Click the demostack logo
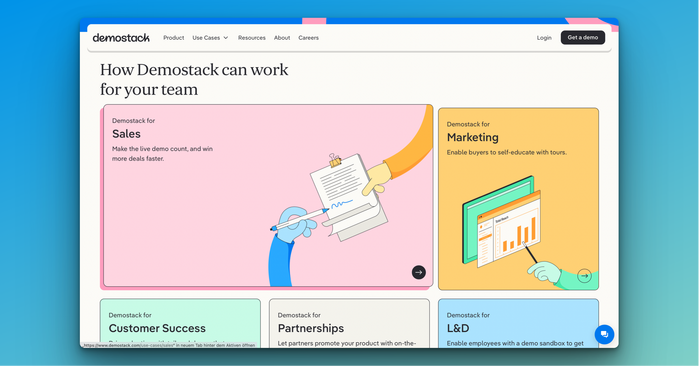699x366 pixels. point(121,38)
